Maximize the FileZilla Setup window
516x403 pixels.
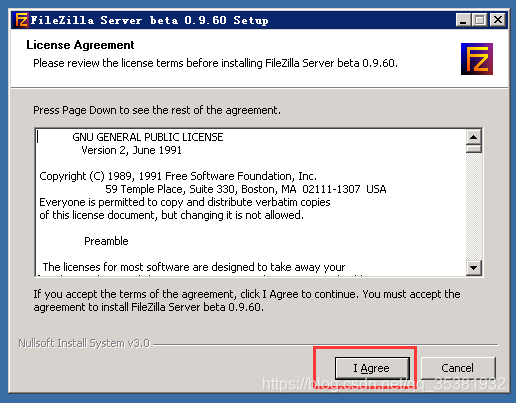click(x=480, y=20)
